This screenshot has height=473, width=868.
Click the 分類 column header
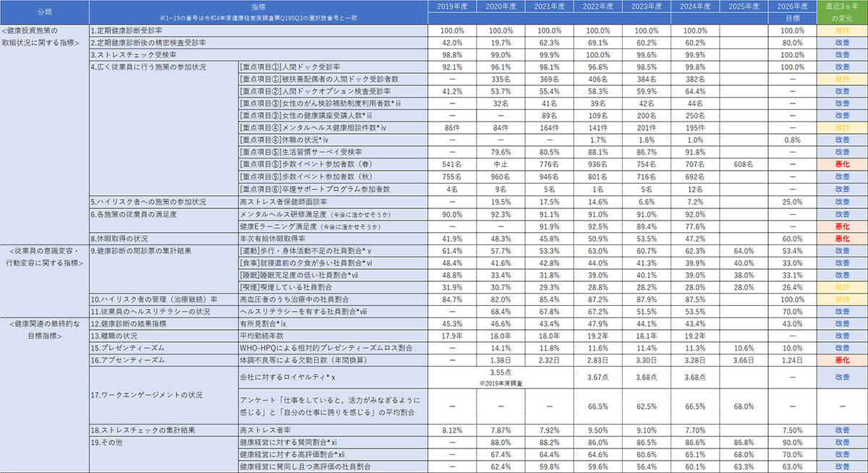pyautogui.click(x=45, y=12)
